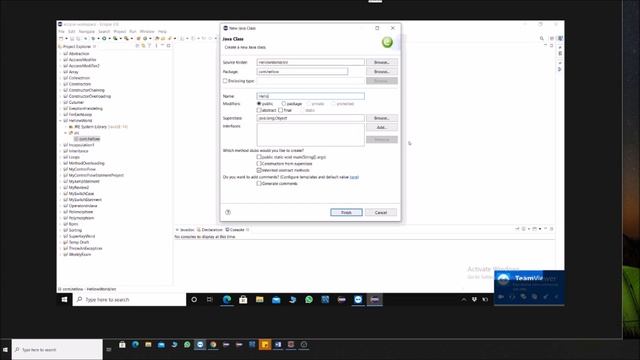Viewport: 640px width, 360px height.
Task: Expand the Array project
Action: 60,72
